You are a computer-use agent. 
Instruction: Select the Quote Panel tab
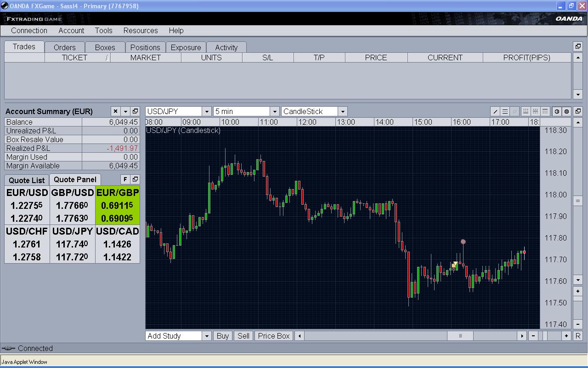click(75, 179)
